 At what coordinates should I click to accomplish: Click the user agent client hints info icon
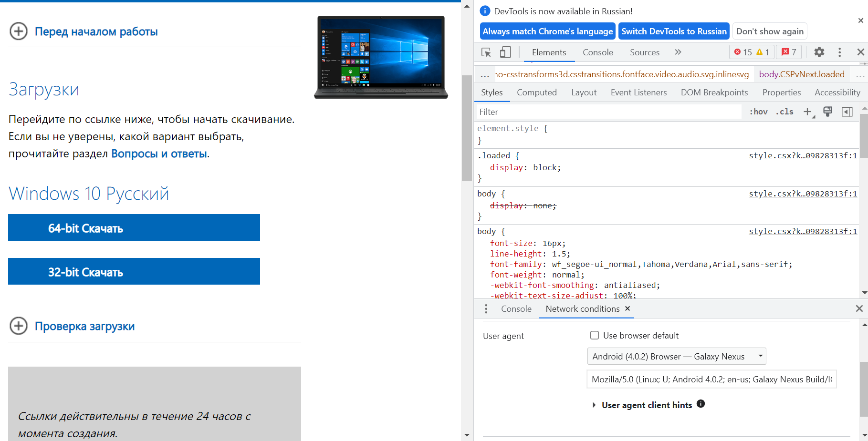pos(701,404)
